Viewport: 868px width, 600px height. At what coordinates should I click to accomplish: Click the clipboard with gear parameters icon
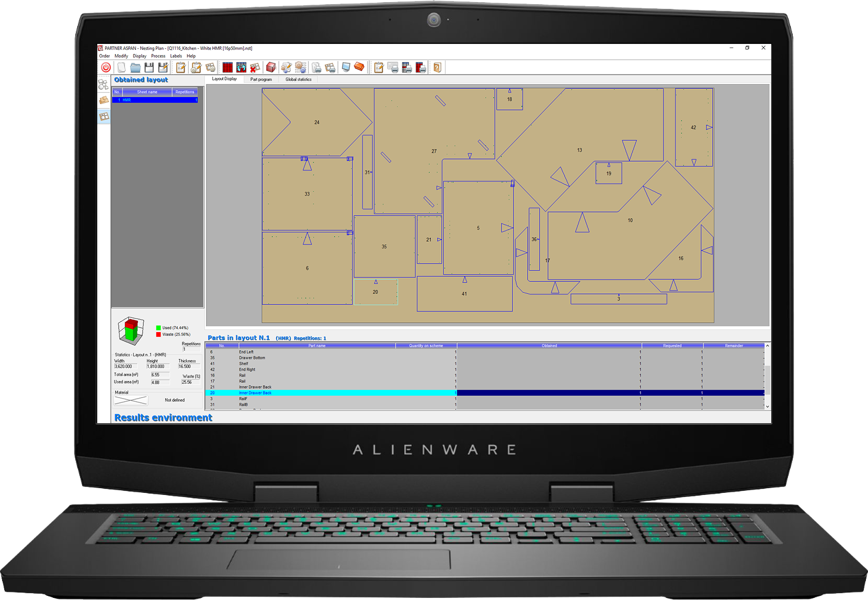point(196,67)
